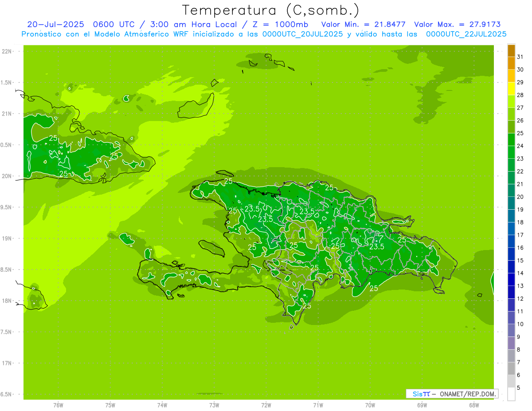Screen dimensions: 532x411
Task: Click the "17N" latitude axis label
Action: coord(7,363)
